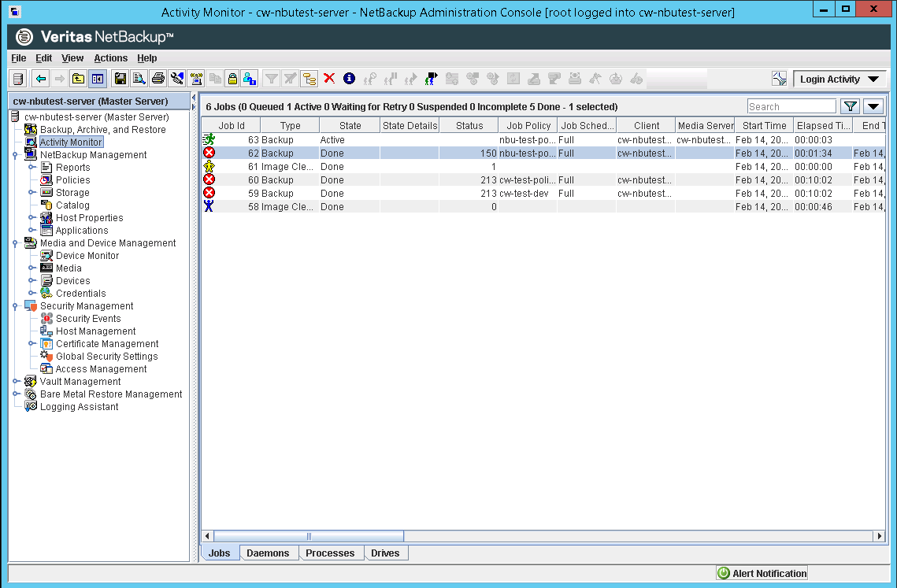The height and width of the screenshot is (588, 897).
Task: Click the filter funnel beside the Search box
Action: [x=851, y=105]
